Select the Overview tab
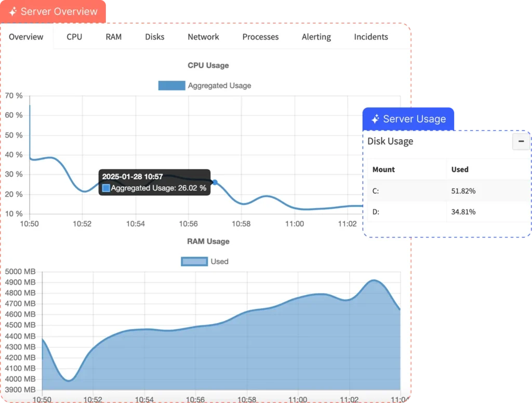The height and width of the screenshot is (403, 532). click(26, 37)
